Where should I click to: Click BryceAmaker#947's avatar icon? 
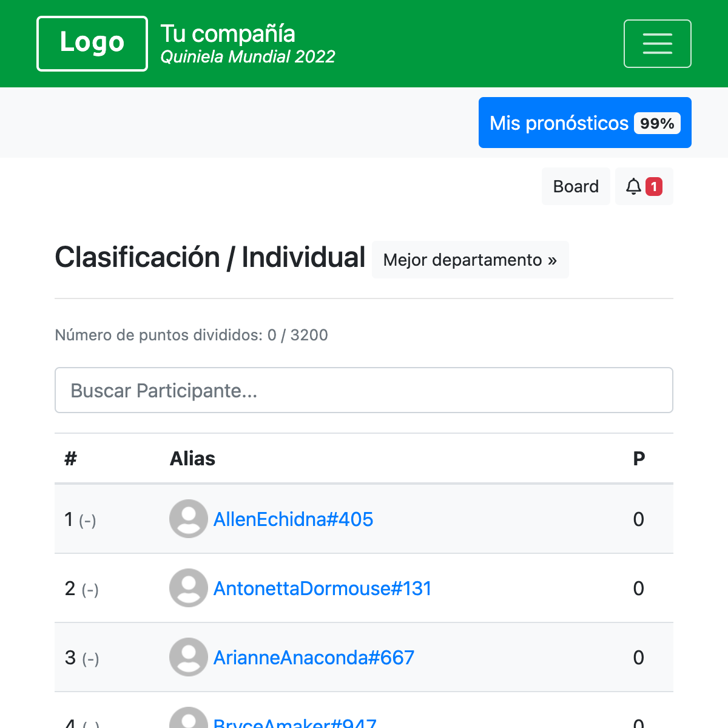(x=188, y=722)
